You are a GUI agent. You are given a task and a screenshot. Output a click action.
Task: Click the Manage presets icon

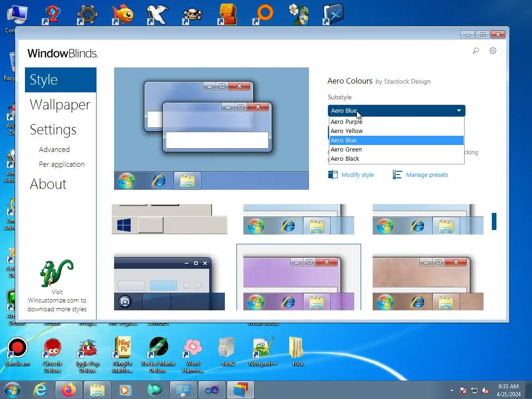[x=397, y=175]
